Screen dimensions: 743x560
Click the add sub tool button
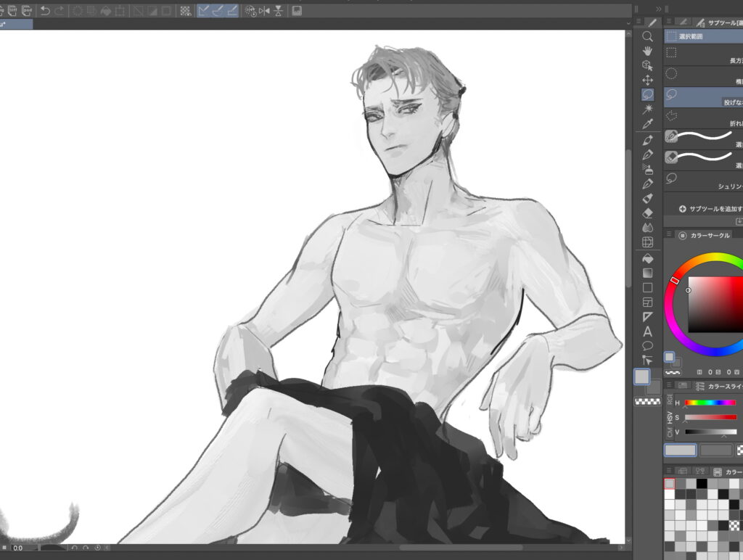682,209
